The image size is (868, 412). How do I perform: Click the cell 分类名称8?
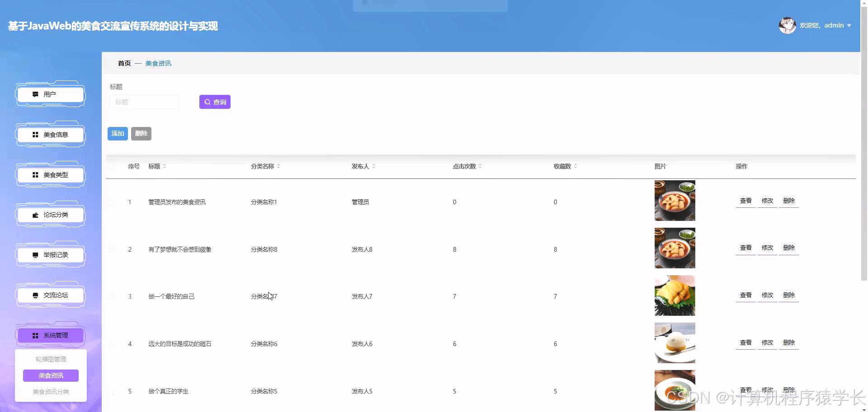[264, 249]
